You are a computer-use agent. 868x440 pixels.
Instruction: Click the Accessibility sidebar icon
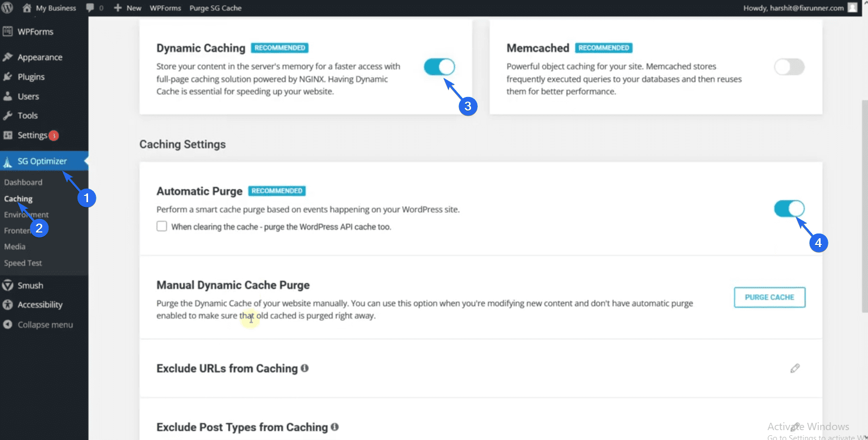8,304
